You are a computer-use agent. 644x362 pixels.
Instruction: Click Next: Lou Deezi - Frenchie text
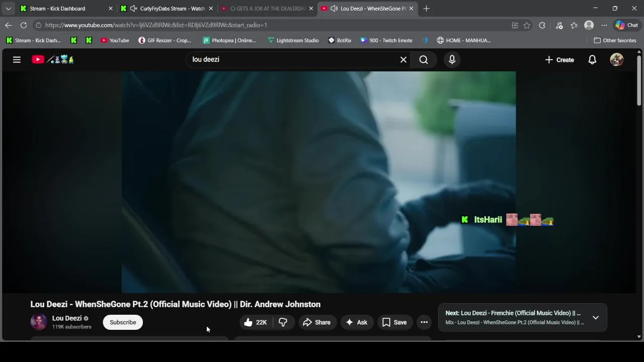(x=513, y=313)
